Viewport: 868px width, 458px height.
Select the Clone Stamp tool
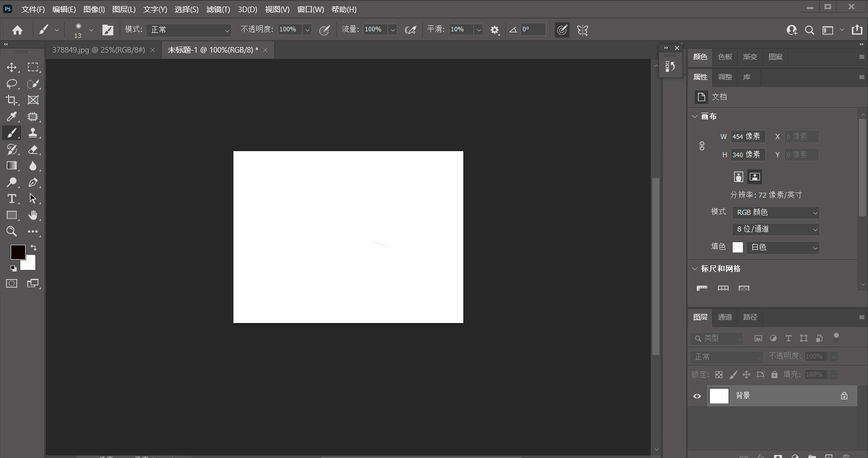pos(33,133)
